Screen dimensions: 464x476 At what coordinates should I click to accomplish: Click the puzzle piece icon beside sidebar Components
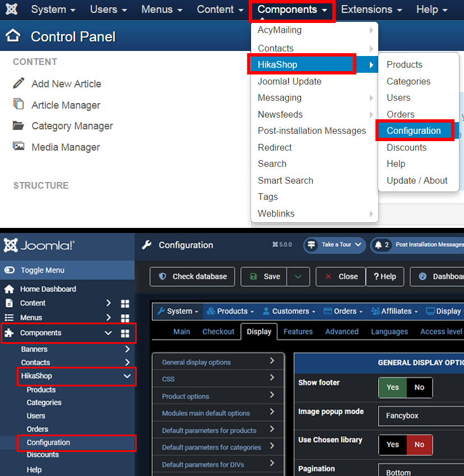pyautogui.click(x=9, y=333)
